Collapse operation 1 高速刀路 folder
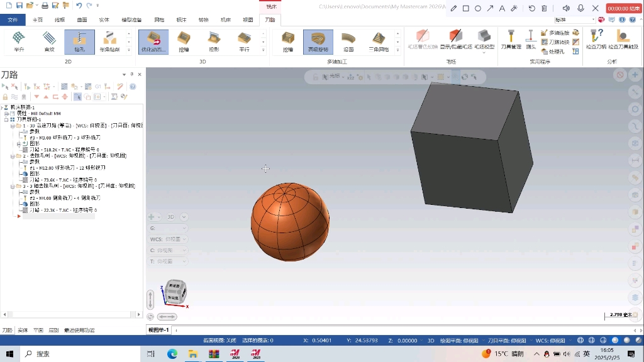This screenshot has height=362, width=644. click(x=13, y=126)
